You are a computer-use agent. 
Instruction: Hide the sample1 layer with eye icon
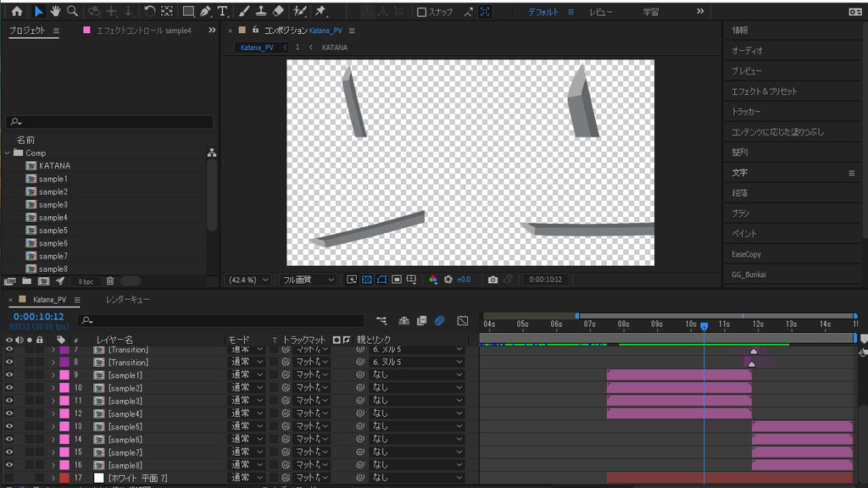point(9,374)
